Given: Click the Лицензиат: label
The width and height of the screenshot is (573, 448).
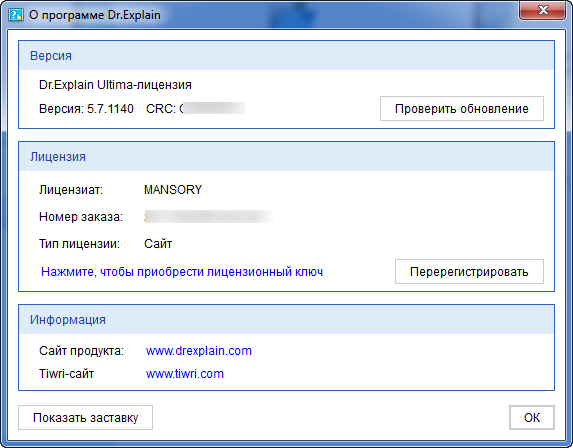Looking at the screenshot, I should (x=71, y=190).
